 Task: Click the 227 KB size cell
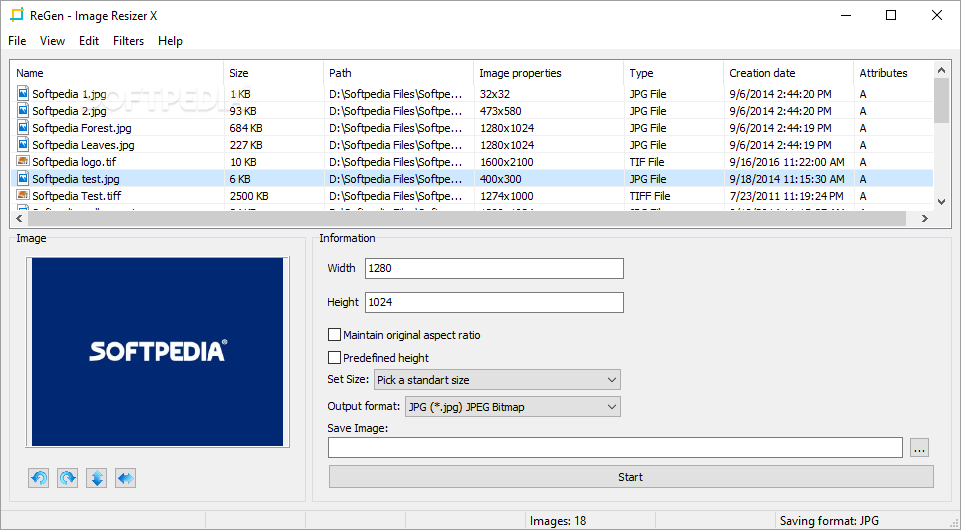246,145
